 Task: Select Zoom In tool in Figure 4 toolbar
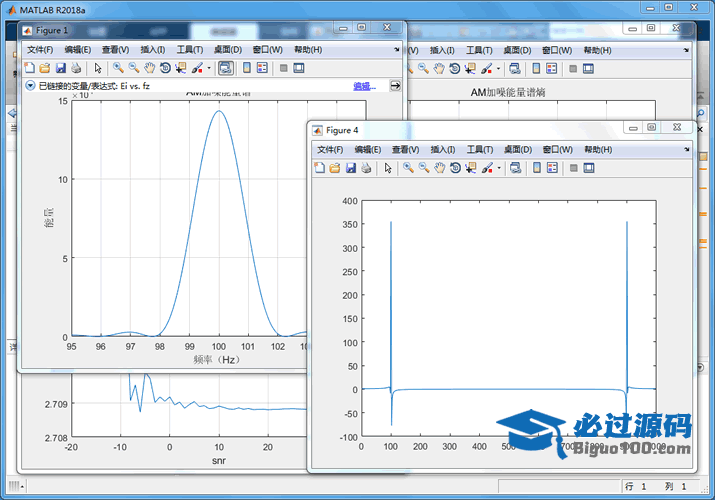[408, 167]
